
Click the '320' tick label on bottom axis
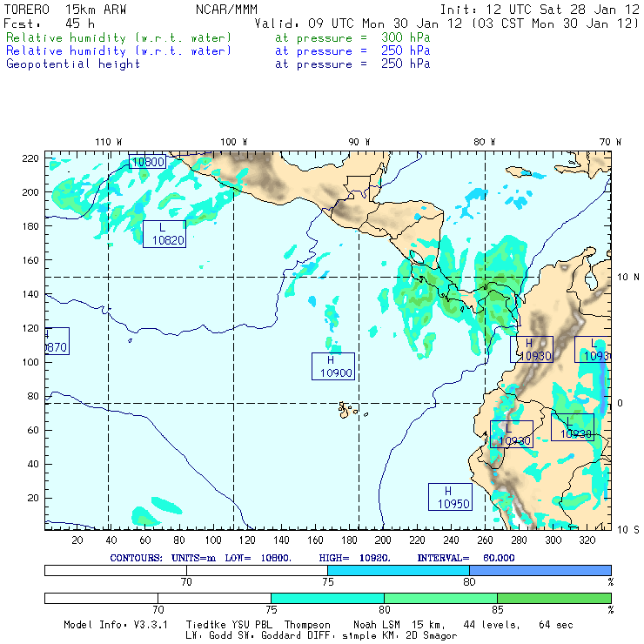587,540
